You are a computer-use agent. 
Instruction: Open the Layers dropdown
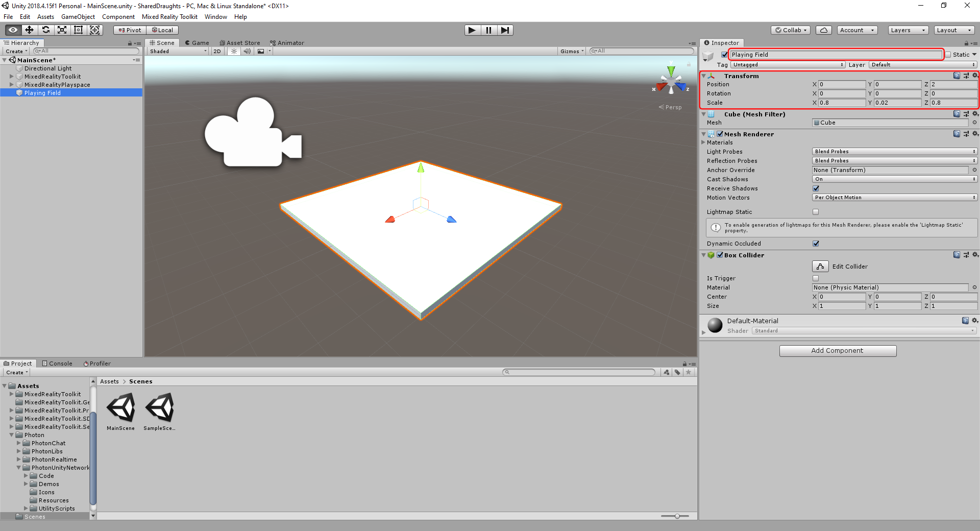908,30
